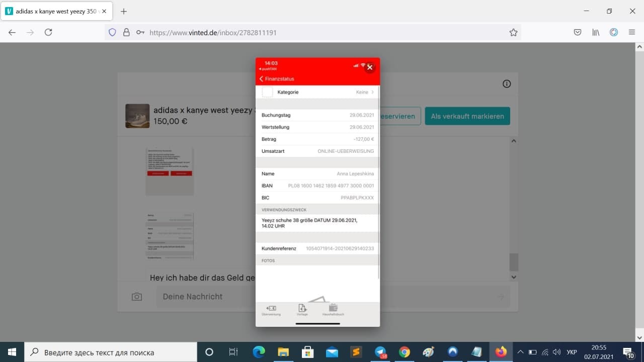Open Sublime Text from the taskbar
Screen dimensions: 644x362
[x=356, y=352]
